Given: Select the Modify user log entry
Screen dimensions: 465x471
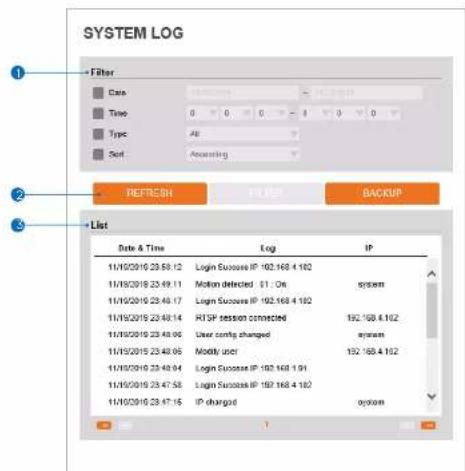Looking at the screenshot, I should pos(260,351).
